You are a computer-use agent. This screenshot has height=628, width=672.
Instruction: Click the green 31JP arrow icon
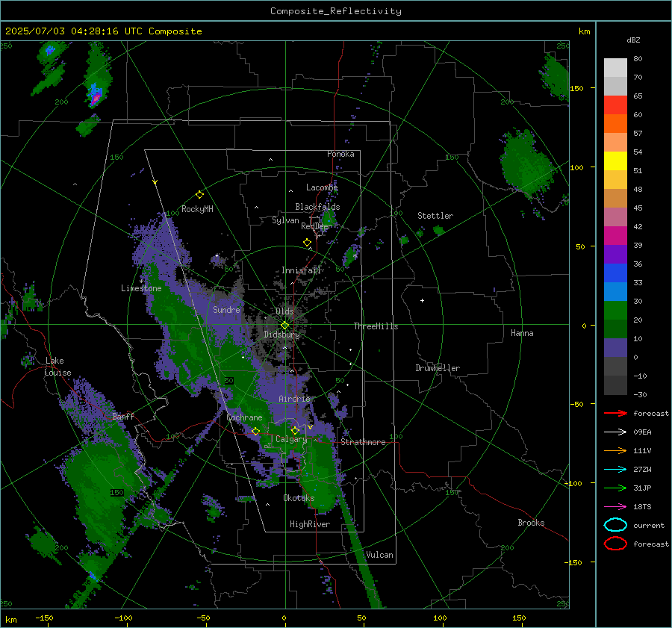615,488
